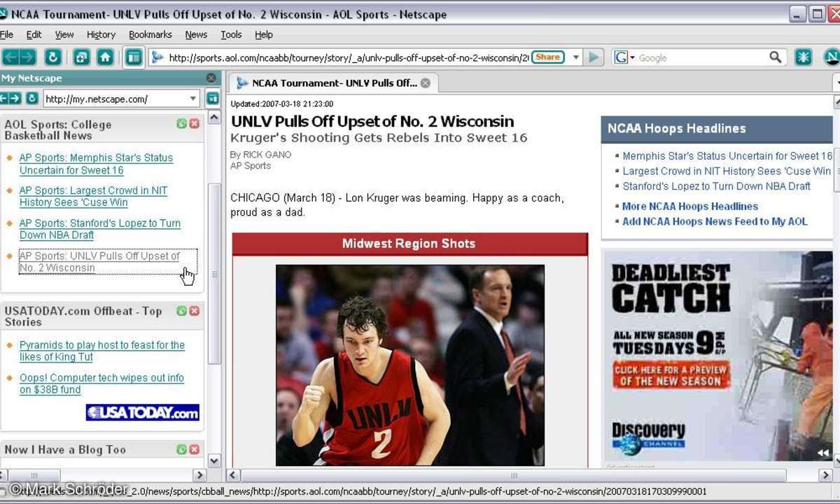Screen dimensions: 840x504
Task: Remove the AOL Sports College Basketball widget
Action: point(195,124)
